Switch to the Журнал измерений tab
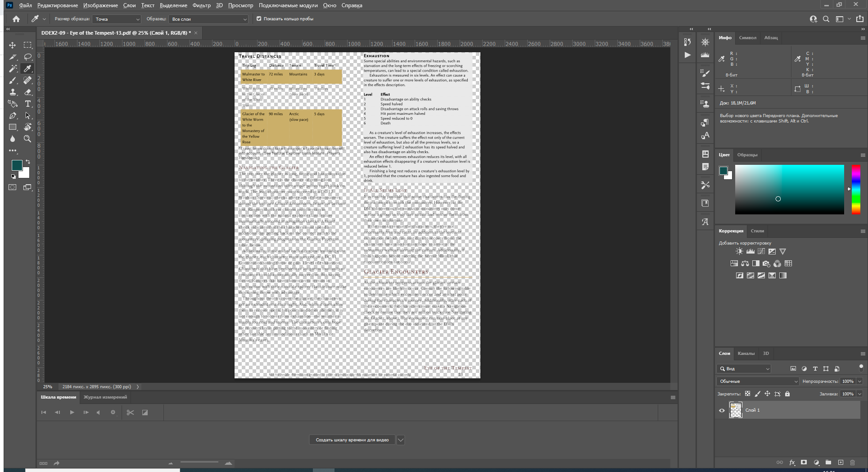The width and height of the screenshot is (868, 472). [x=105, y=397]
